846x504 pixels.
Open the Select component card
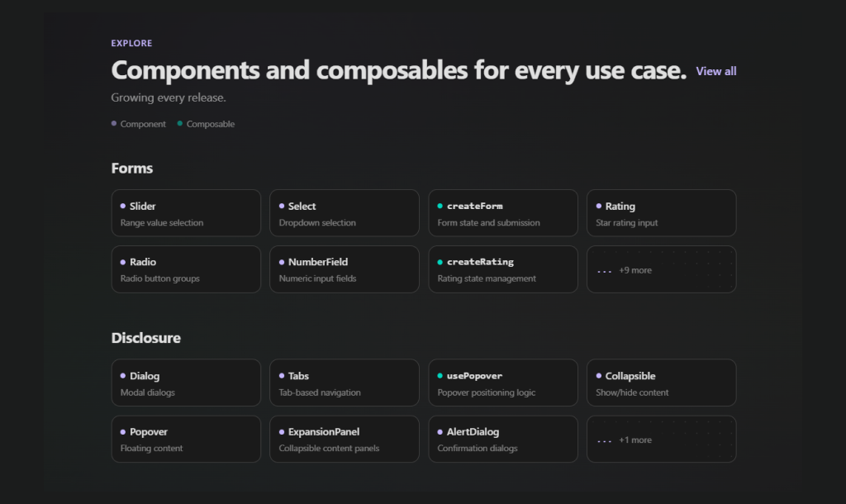point(345,213)
